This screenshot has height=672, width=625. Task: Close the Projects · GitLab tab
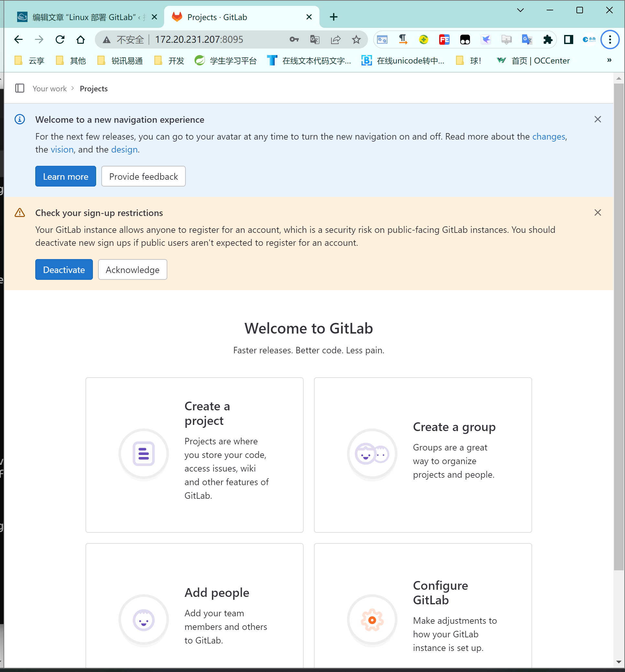(309, 17)
